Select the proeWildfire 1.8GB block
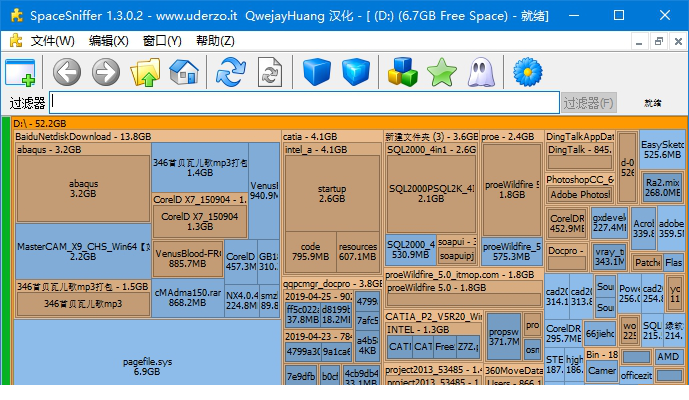Screen dimensions: 689x400 511,189
